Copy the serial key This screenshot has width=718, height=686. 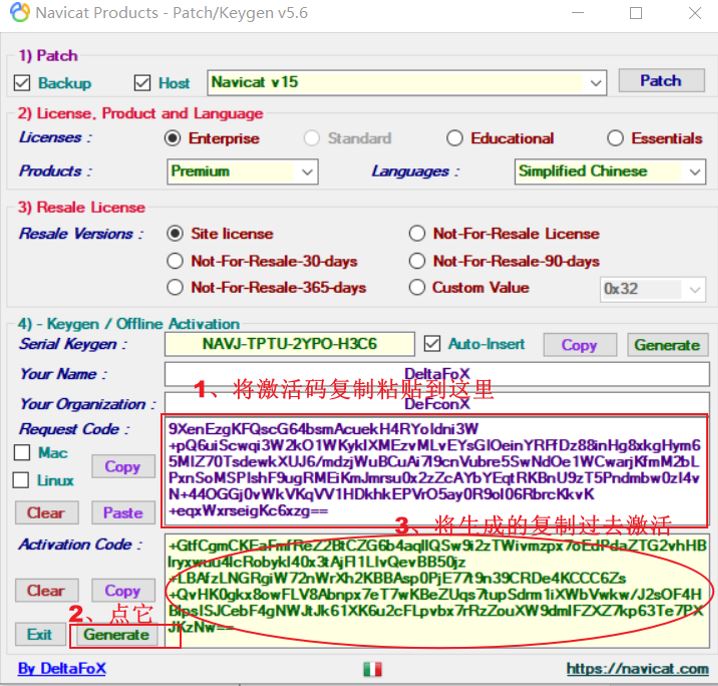click(x=580, y=345)
